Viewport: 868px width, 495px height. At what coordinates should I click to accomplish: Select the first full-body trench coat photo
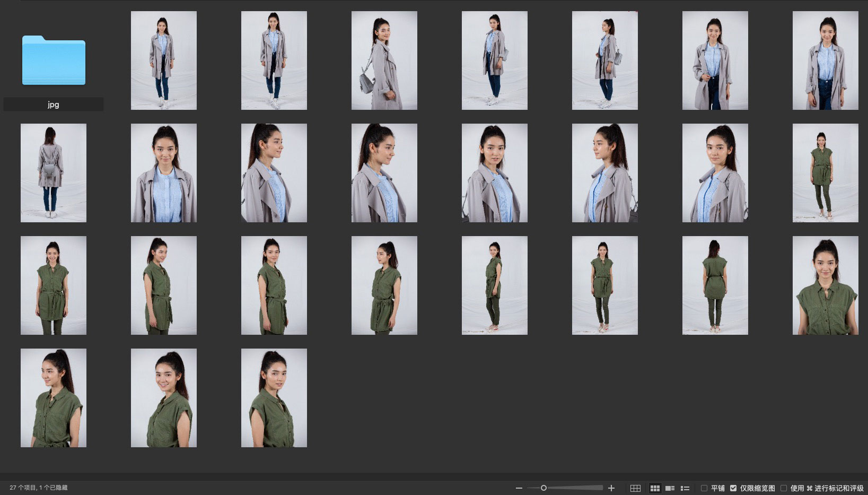(x=163, y=60)
